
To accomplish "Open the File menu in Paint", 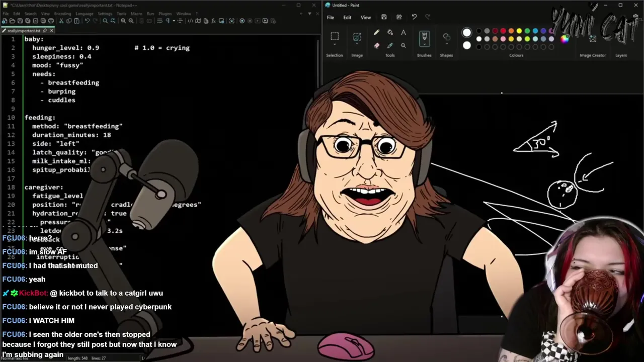I will tap(331, 18).
